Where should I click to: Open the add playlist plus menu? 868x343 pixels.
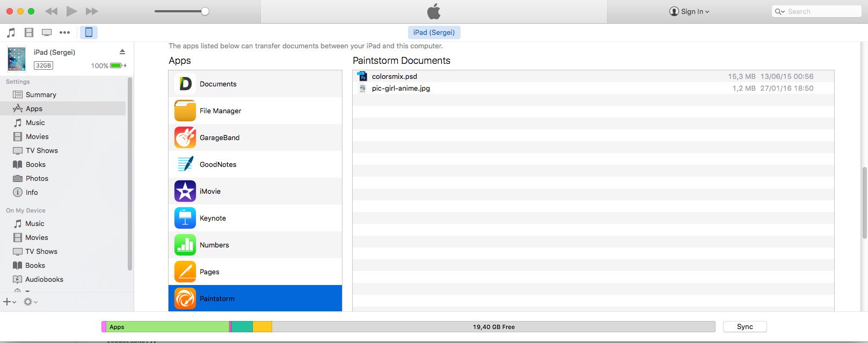tap(10, 302)
